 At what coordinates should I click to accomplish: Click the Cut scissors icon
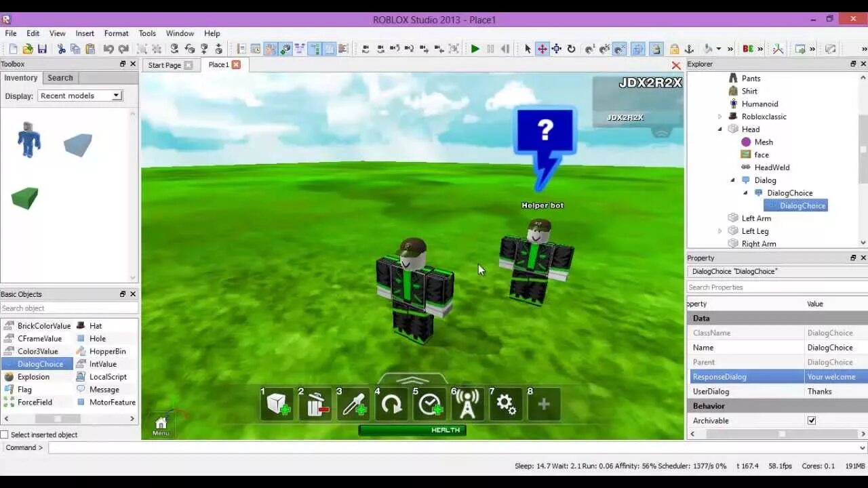pos(61,49)
